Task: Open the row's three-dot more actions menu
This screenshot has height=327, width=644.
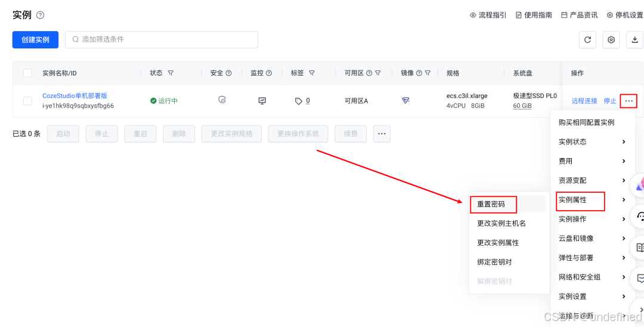Action: (x=629, y=101)
